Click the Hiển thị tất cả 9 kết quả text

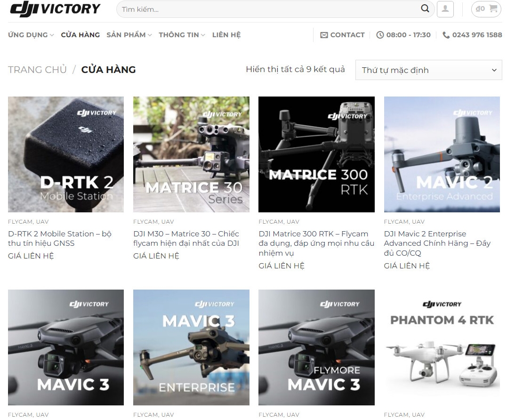coord(295,69)
